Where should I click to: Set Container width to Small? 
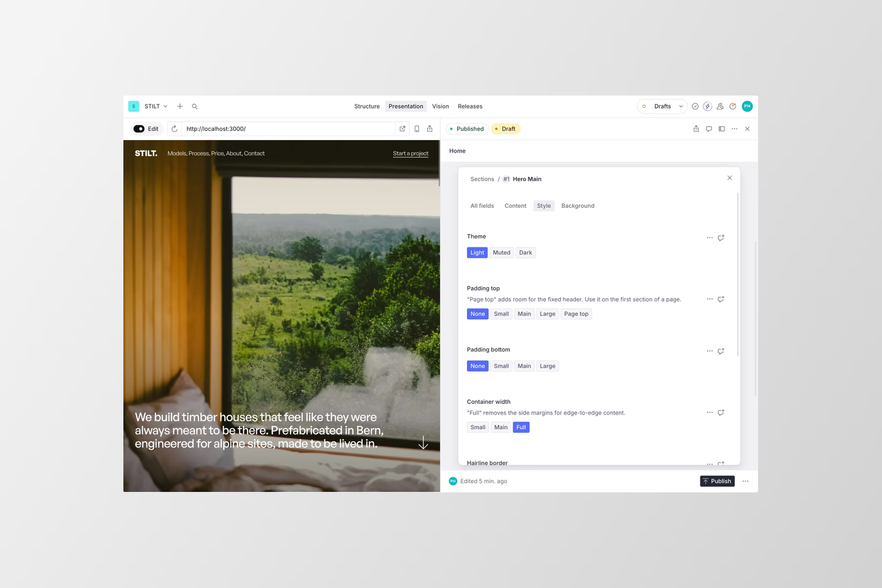tap(478, 428)
